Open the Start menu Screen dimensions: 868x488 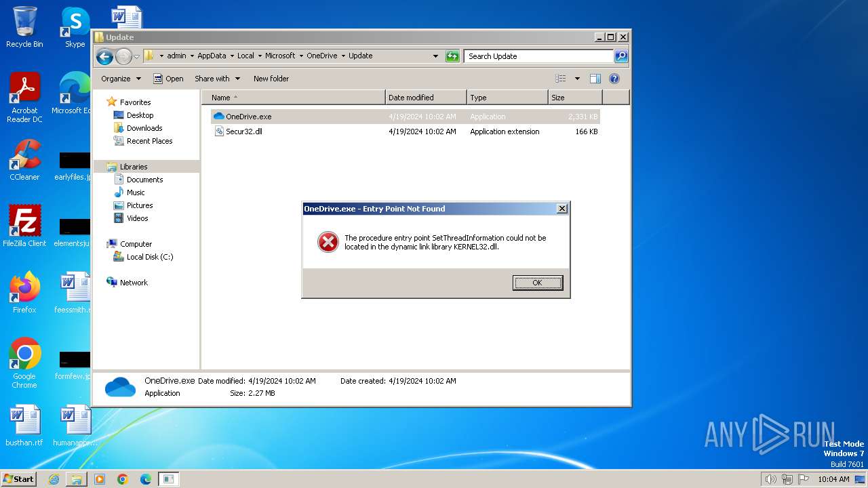click(19, 479)
